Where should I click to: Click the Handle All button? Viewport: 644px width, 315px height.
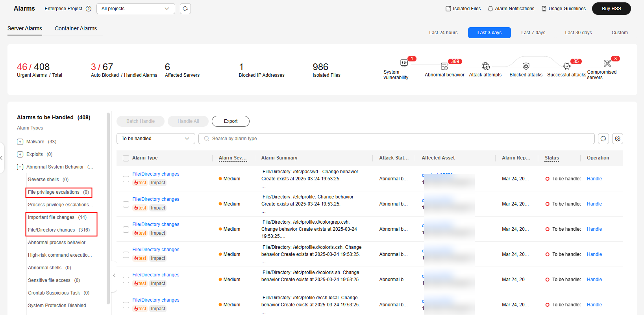click(188, 121)
